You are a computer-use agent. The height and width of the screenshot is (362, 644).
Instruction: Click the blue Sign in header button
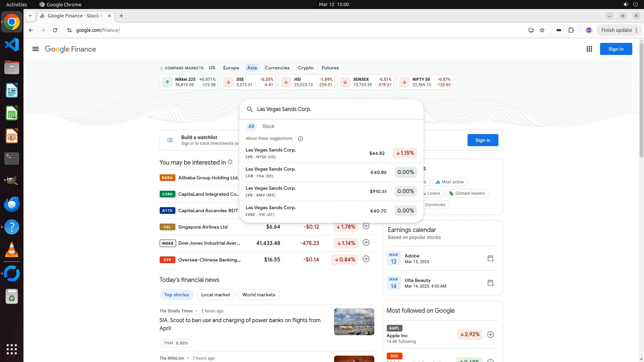pyautogui.click(x=616, y=49)
